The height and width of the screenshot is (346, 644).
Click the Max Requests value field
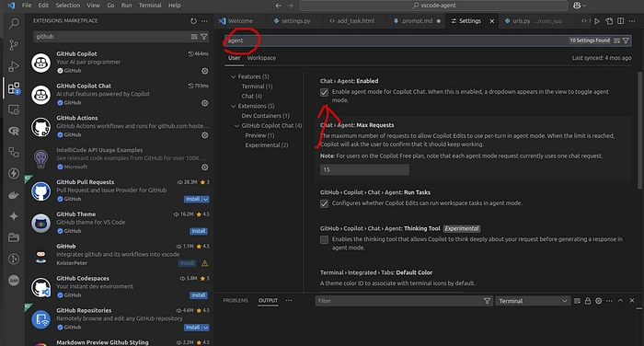click(364, 169)
